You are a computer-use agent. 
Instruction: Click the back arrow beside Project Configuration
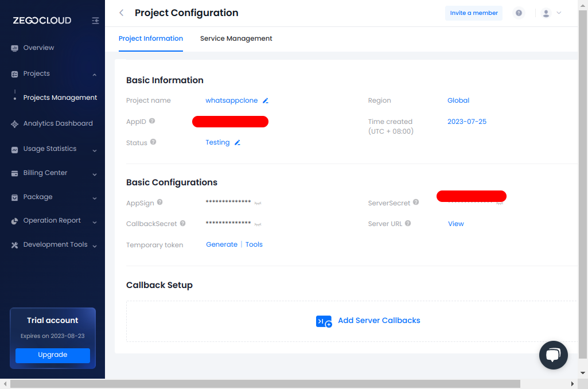121,13
